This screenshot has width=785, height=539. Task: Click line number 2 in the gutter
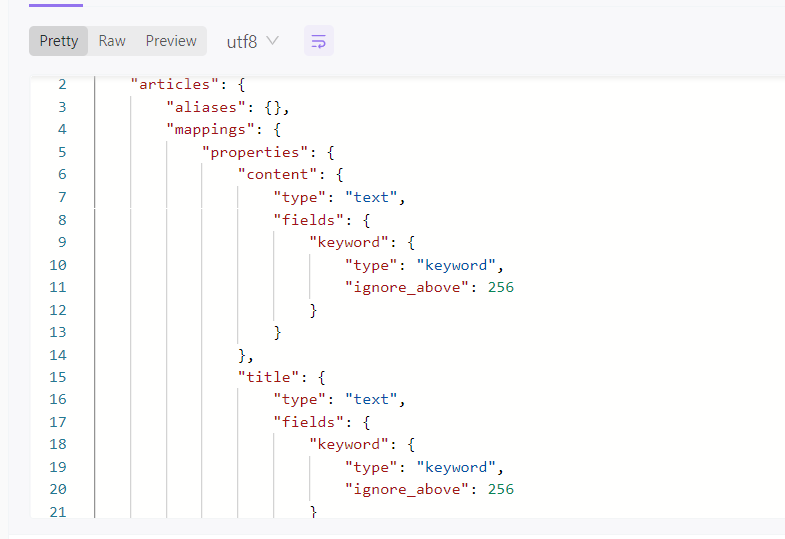coord(62,85)
